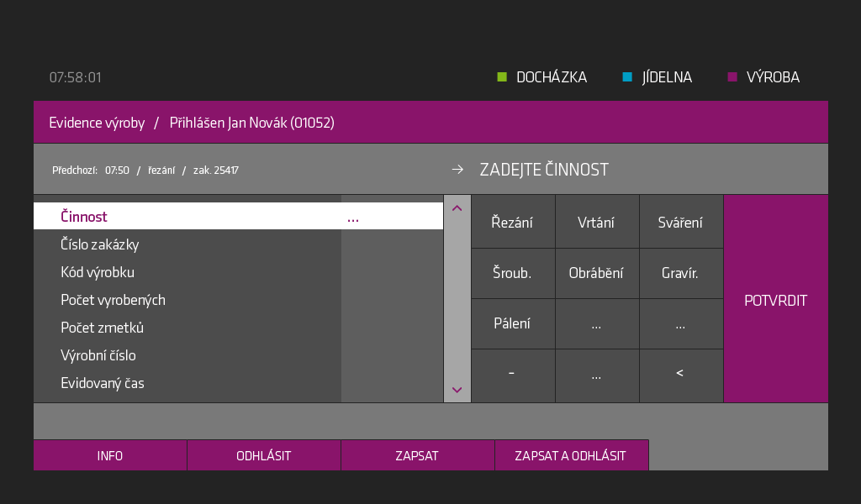Click the arrow icon before ZADEJTE ČINNOST
Screen dimensions: 861x504
457,170
